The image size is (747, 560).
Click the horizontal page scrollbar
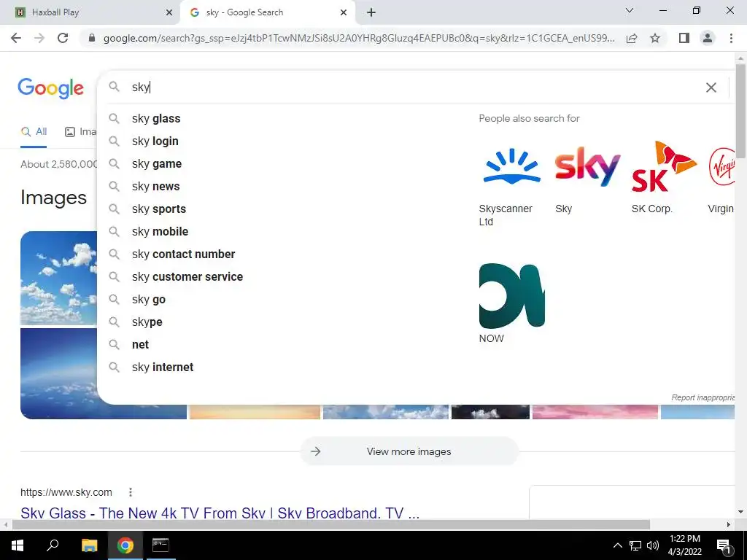(x=331, y=525)
